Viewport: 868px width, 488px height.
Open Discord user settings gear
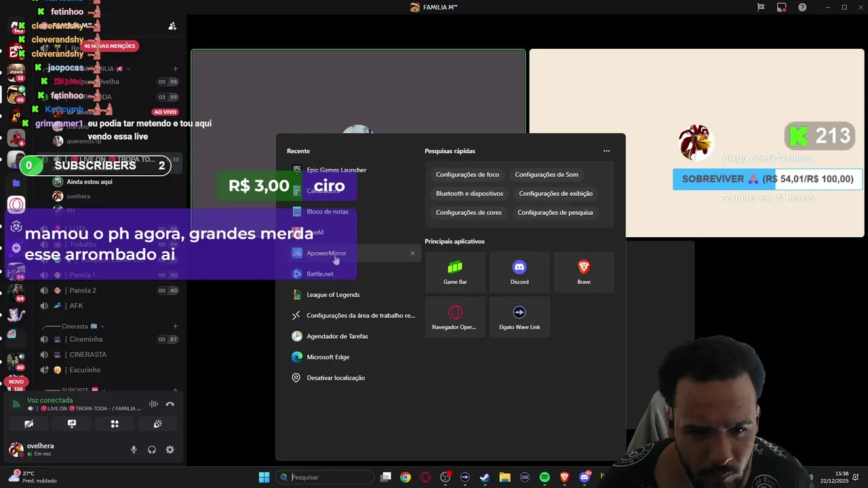click(x=170, y=449)
